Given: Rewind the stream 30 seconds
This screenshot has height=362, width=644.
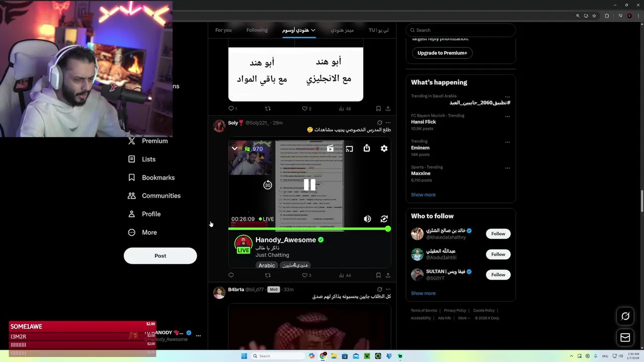Looking at the screenshot, I should click(268, 185).
